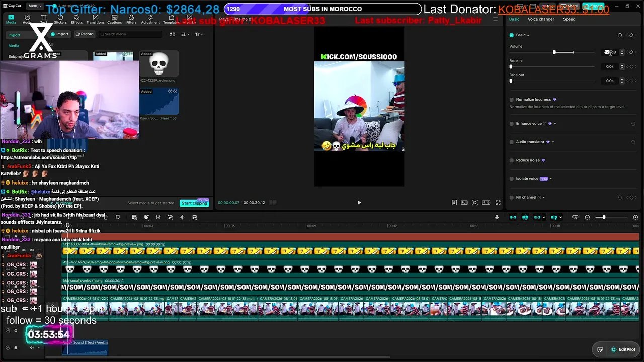This screenshot has width=644, height=362.
Task: Switch media library to grid view
Action: pyautogui.click(x=172, y=34)
